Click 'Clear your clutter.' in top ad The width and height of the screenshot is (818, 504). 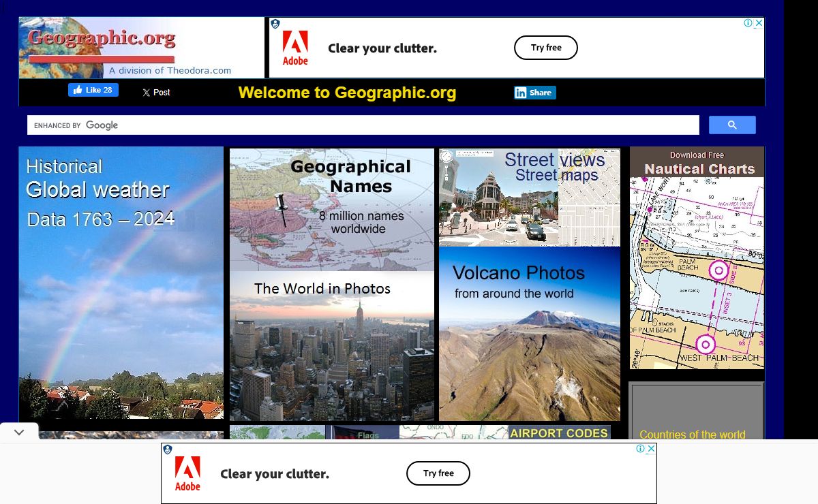pos(382,48)
